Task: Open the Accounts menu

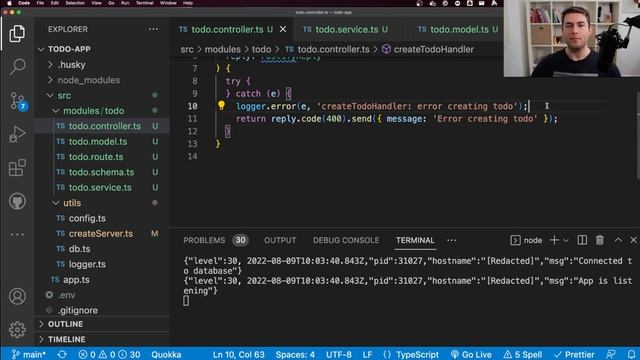Action: coord(17,296)
